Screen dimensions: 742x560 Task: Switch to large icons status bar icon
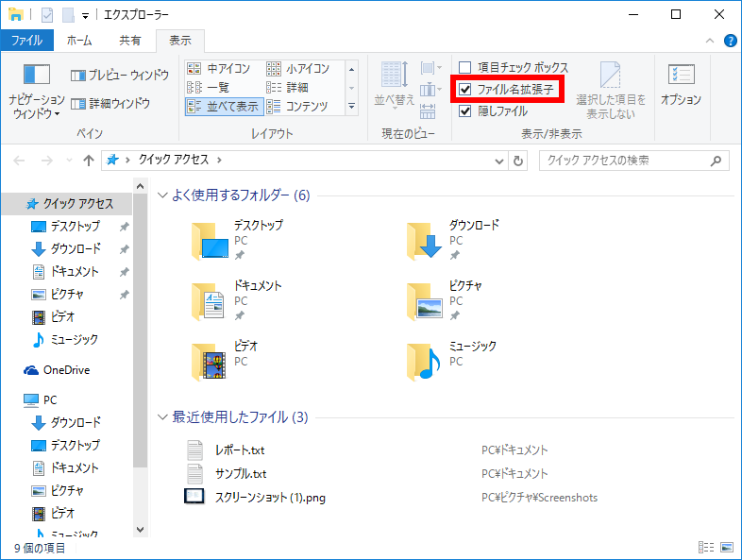727,548
